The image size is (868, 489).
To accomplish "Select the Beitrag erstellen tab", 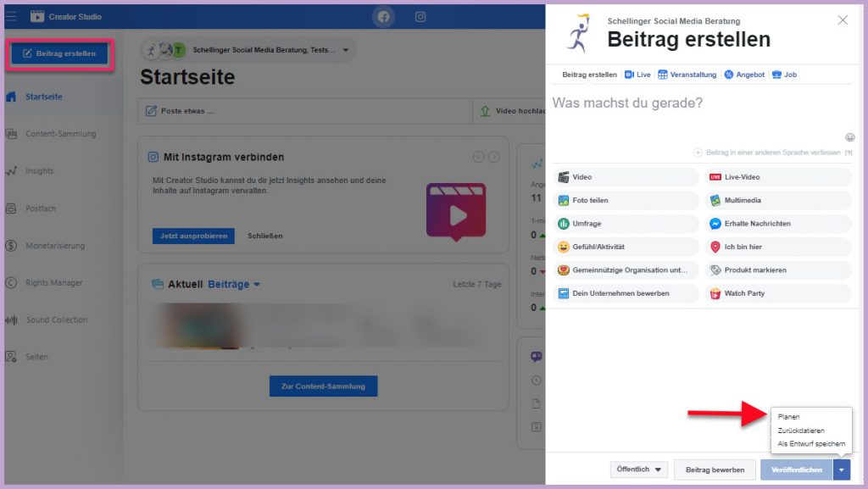I will coord(589,75).
